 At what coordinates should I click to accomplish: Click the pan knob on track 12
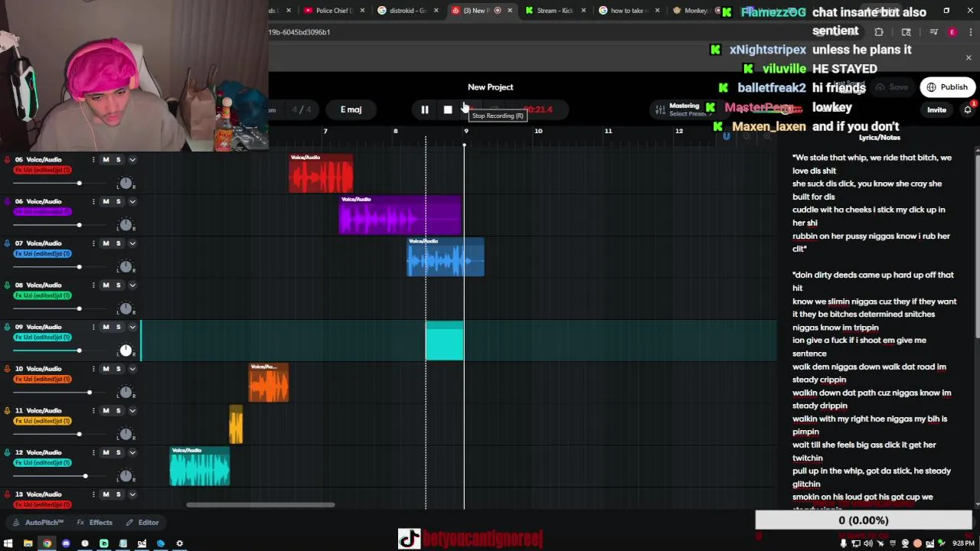(126, 476)
